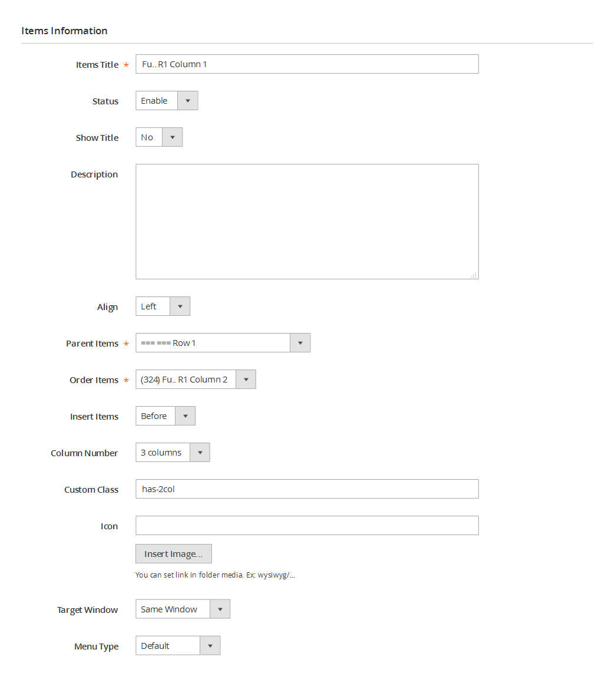Focus the Items Title text field
616x686 pixels.
pyautogui.click(x=307, y=64)
